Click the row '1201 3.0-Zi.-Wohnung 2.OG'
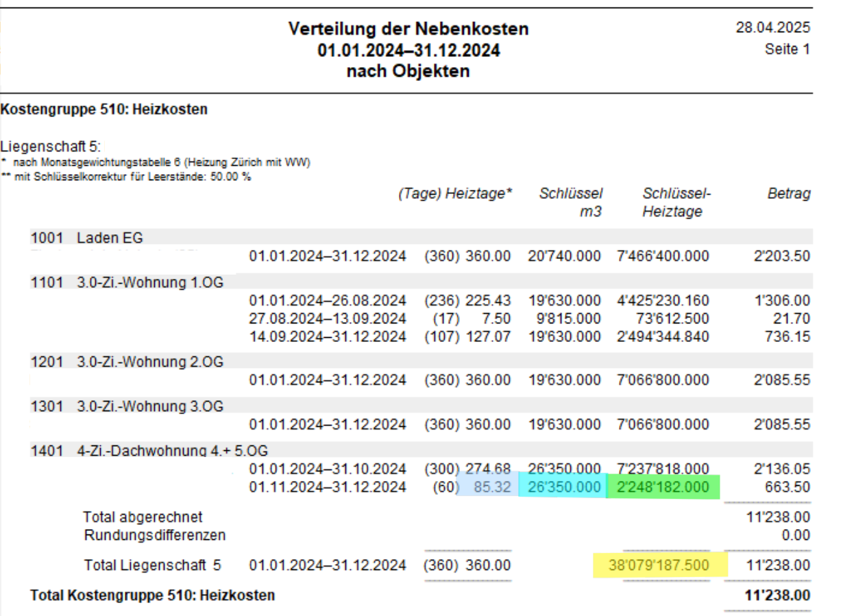This screenshot has height=616, width=843. 422,361
